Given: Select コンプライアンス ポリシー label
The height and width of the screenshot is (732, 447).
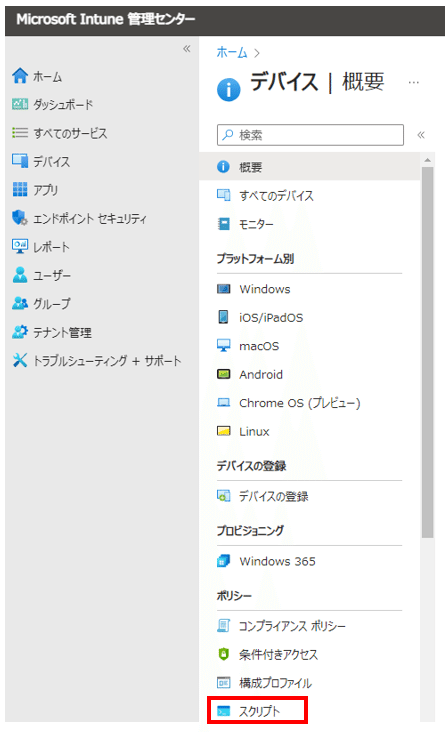Looking at the screenshot, I should point(292,626).
